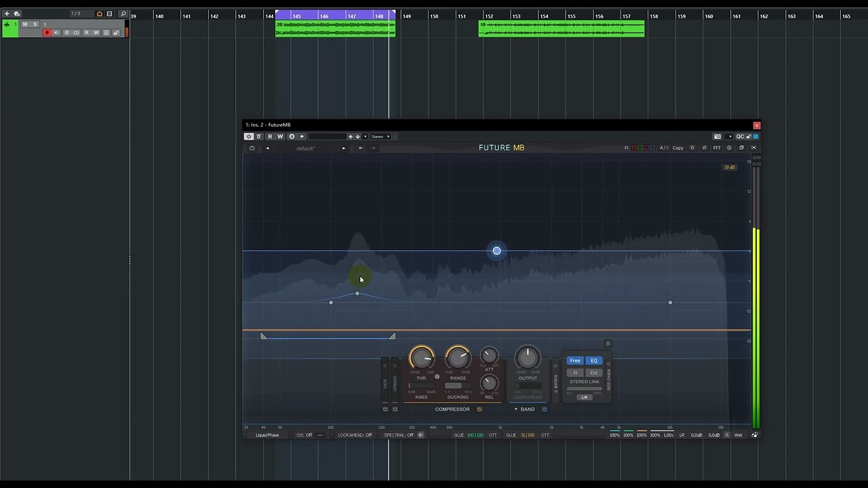Toggle OS oversampling setting
Viewport: 868px width, 488px height.
[x=304, y=435]
